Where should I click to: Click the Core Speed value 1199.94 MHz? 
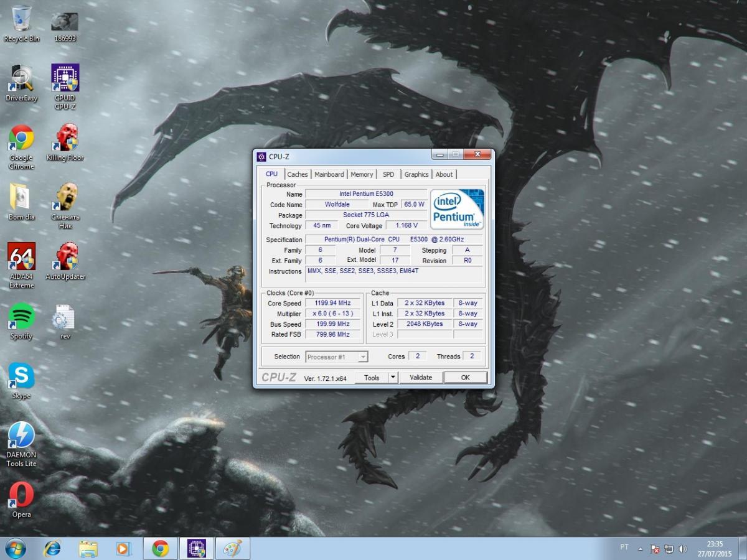(x=332, y=303)
